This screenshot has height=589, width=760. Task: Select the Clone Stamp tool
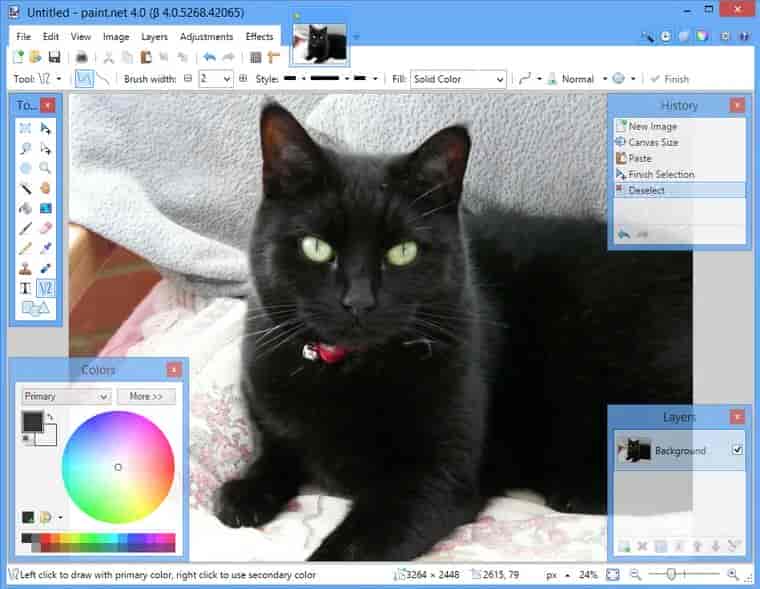click(x=25, y=268)
